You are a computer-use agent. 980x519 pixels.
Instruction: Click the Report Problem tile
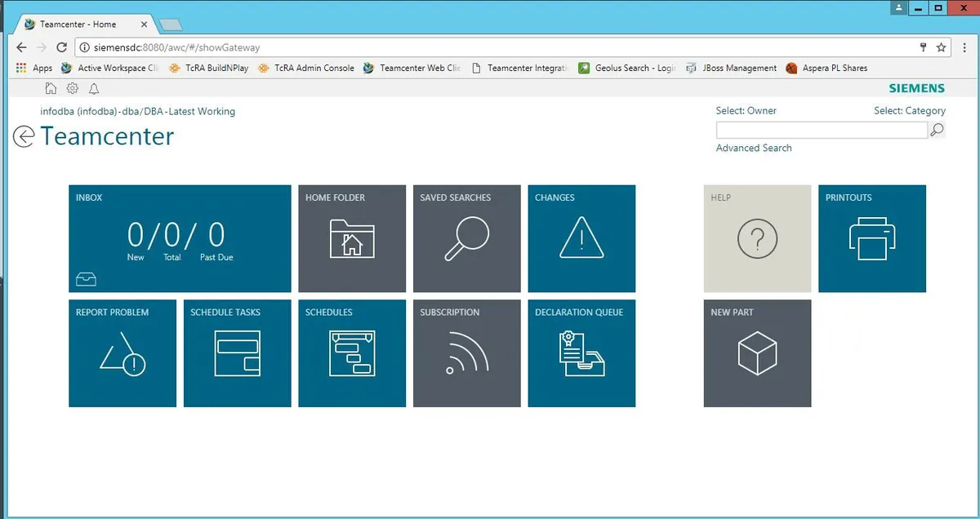point(122,353)
